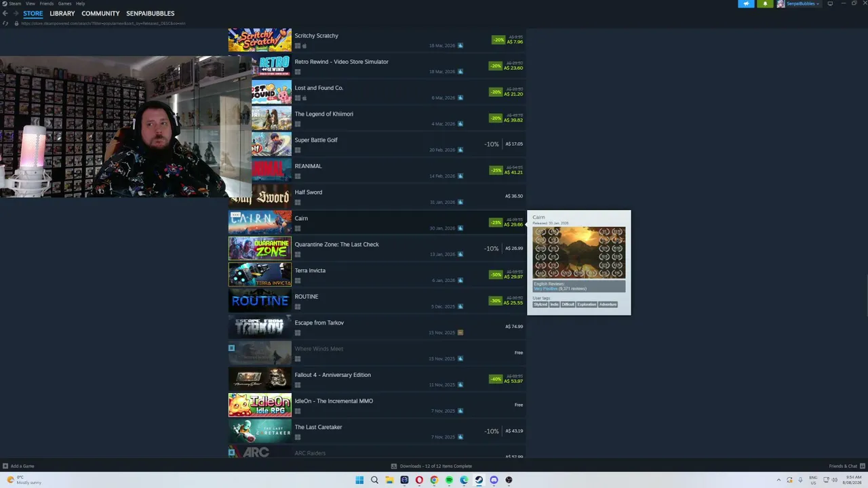Open Microsoft Edge from the taskbar
Viewport: 868px width, 488px height.
point(464,481)
